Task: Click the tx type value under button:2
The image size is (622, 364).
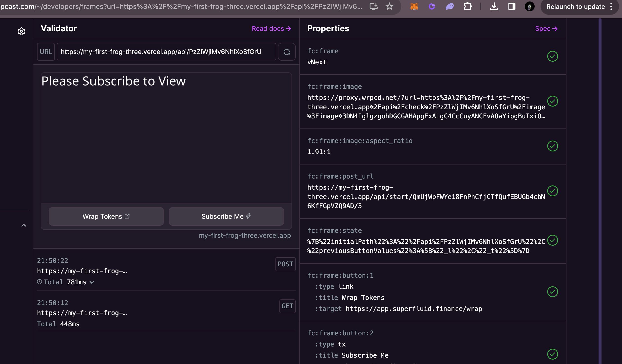Action: click(x=342, y=344)
